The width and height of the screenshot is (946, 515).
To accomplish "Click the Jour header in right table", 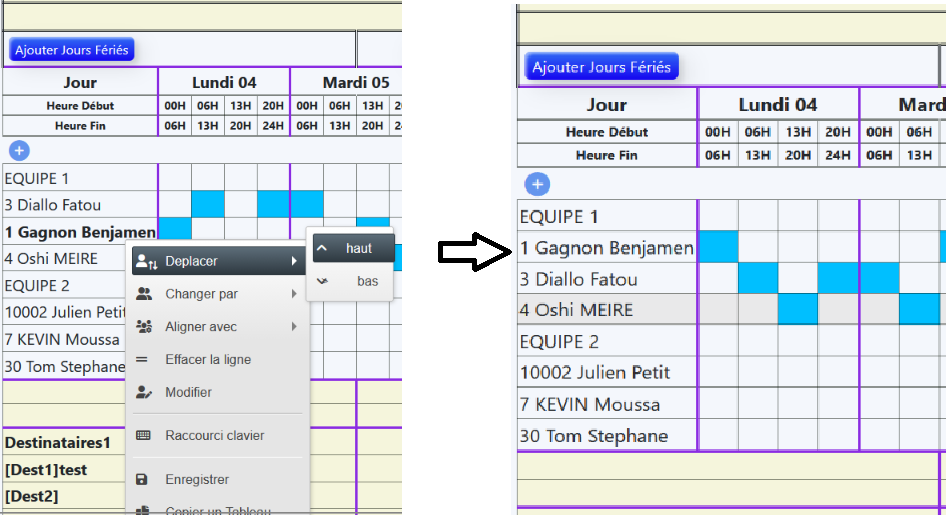I will [607, 105].
